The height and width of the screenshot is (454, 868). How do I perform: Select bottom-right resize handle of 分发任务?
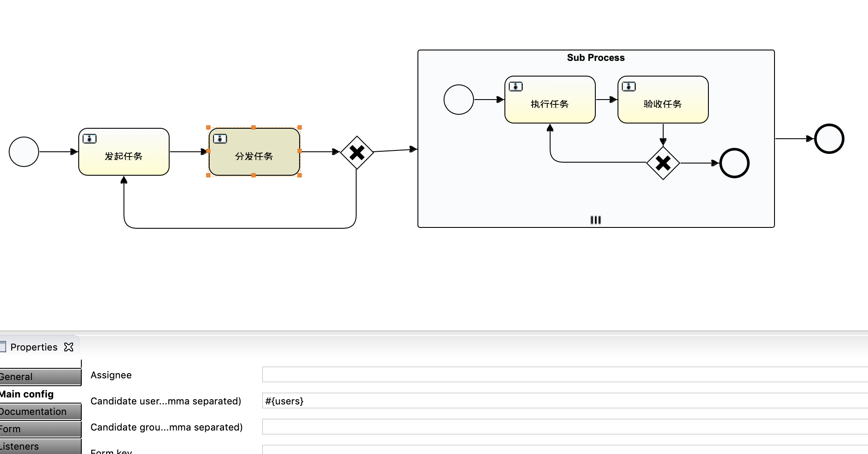click(x=300, y=175)
